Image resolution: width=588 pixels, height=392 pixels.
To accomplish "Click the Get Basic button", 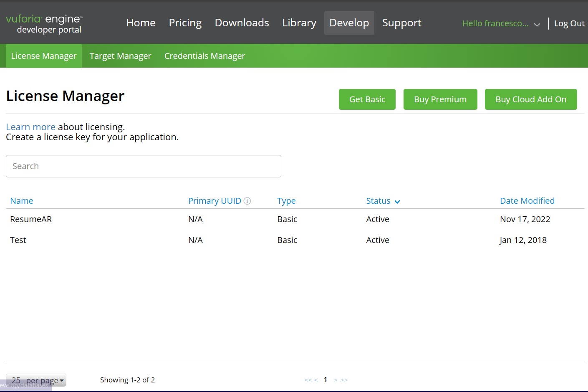I will pos(367,99).
